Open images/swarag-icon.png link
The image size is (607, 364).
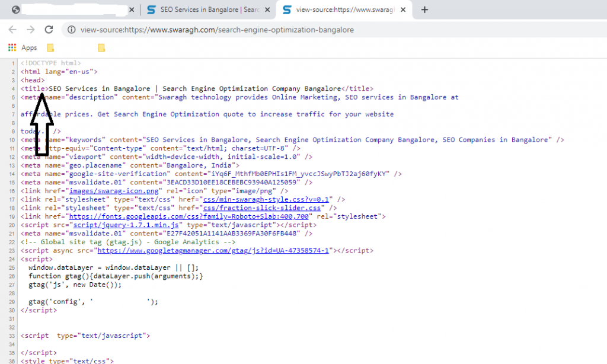click(114, 191)
